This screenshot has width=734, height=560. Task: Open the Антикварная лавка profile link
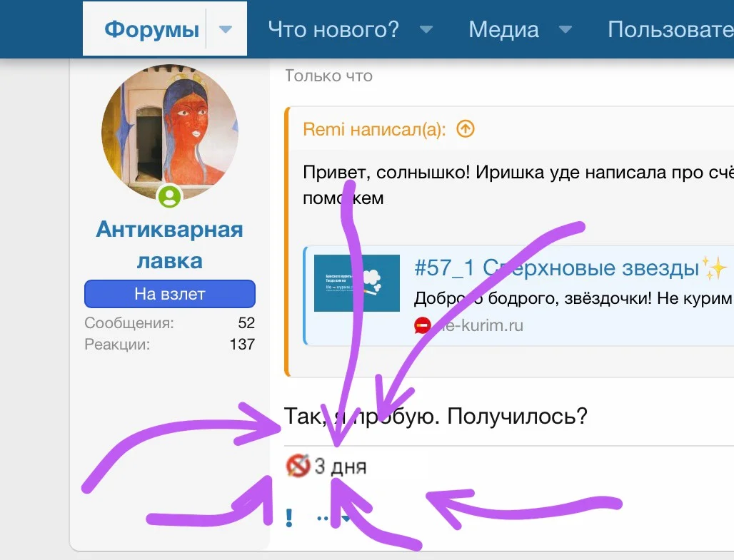click(169, 244)
